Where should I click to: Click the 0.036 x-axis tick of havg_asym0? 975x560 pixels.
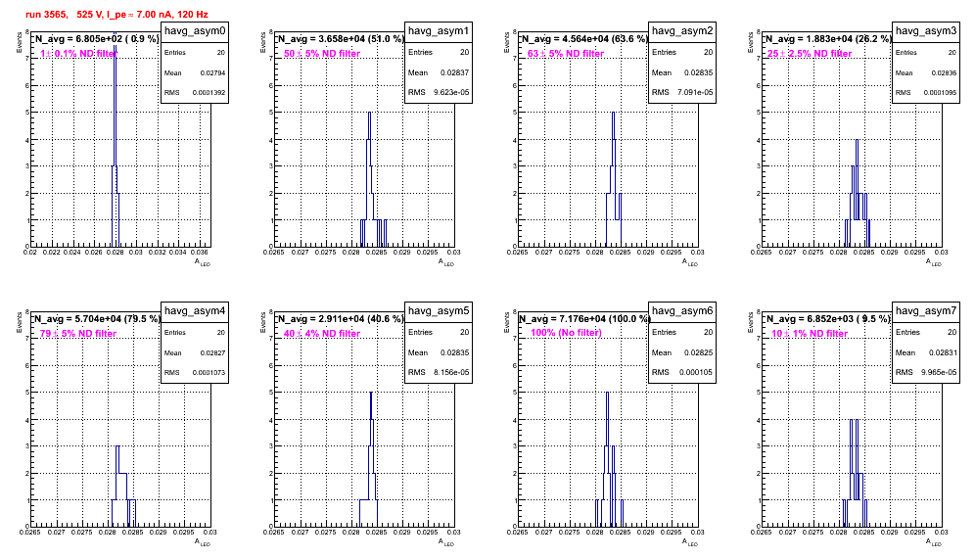(199, 253)
